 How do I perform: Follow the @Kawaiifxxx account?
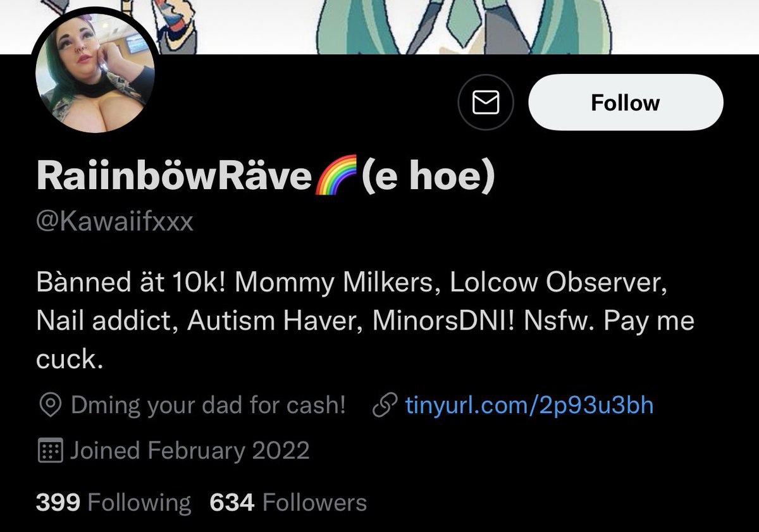click(626, 102)
